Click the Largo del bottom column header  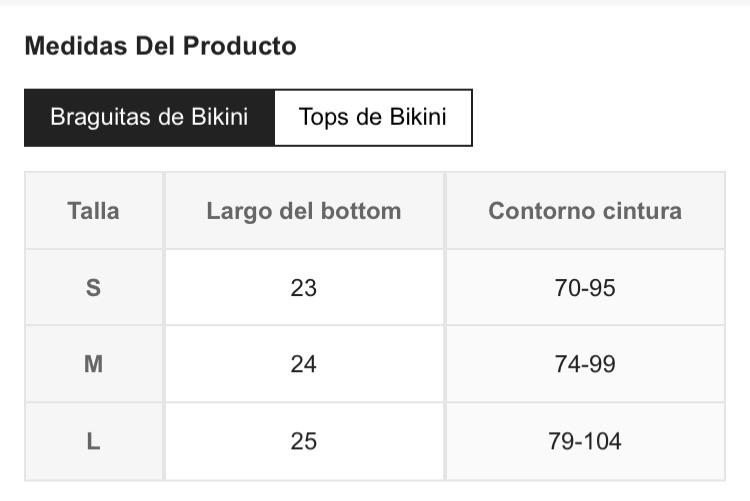pyautogui.click(x=304, y=211)
